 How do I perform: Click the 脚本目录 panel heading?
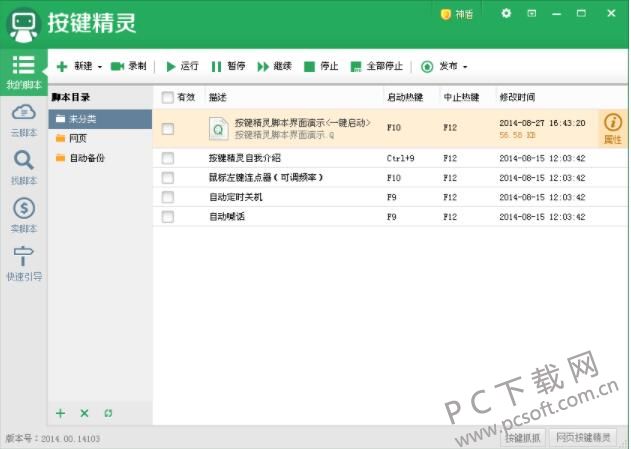70,97
